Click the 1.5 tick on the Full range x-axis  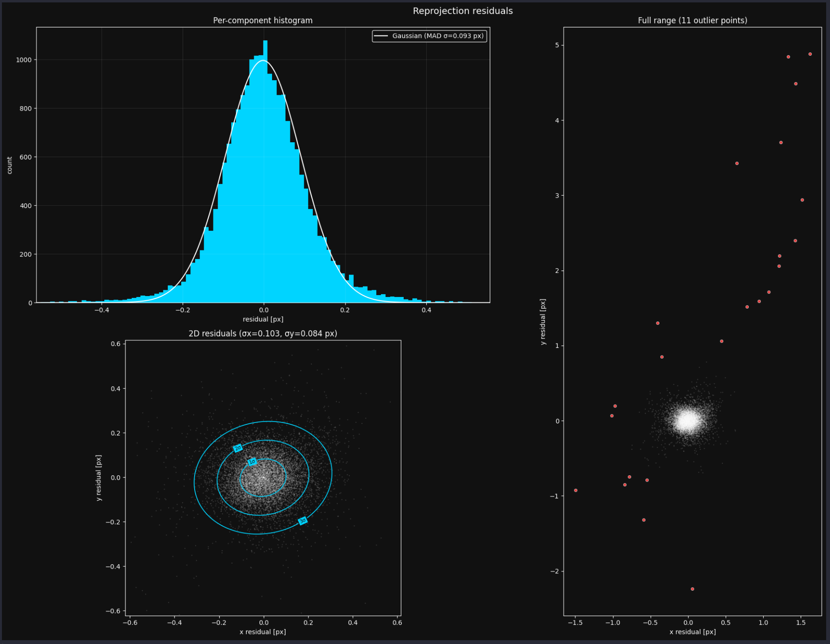(x=801, y=623)
